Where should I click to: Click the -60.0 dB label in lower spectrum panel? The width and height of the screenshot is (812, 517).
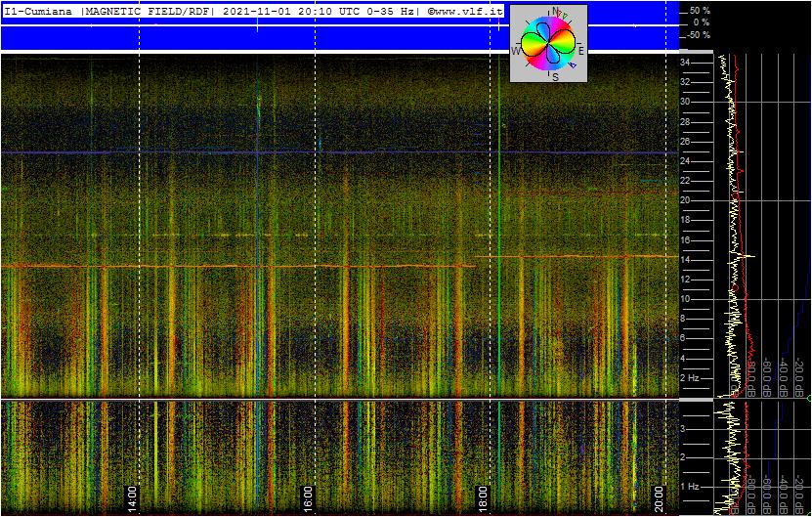768,495
